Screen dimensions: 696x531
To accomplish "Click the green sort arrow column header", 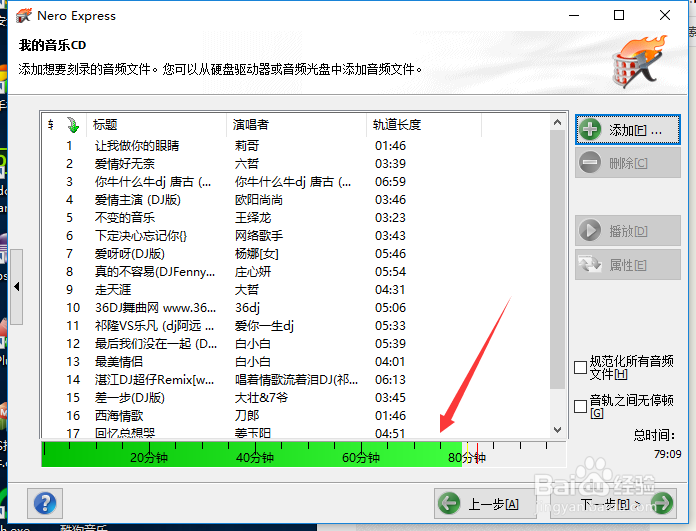I will [73, 125].
